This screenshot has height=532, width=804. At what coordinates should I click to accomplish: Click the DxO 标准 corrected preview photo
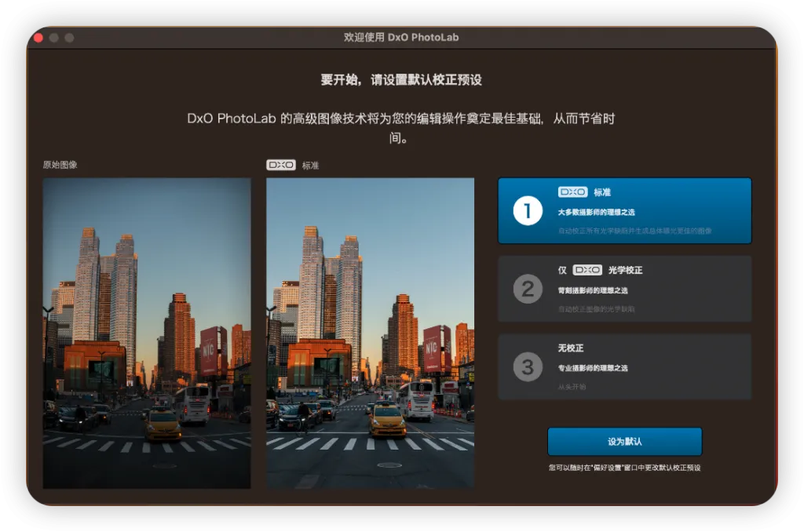point(371,333)
